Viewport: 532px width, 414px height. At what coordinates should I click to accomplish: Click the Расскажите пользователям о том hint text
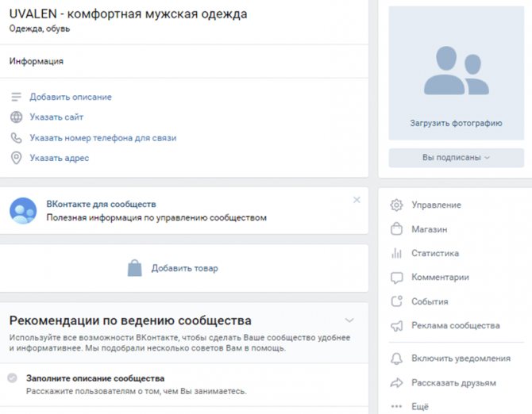(x=137, y=391)
